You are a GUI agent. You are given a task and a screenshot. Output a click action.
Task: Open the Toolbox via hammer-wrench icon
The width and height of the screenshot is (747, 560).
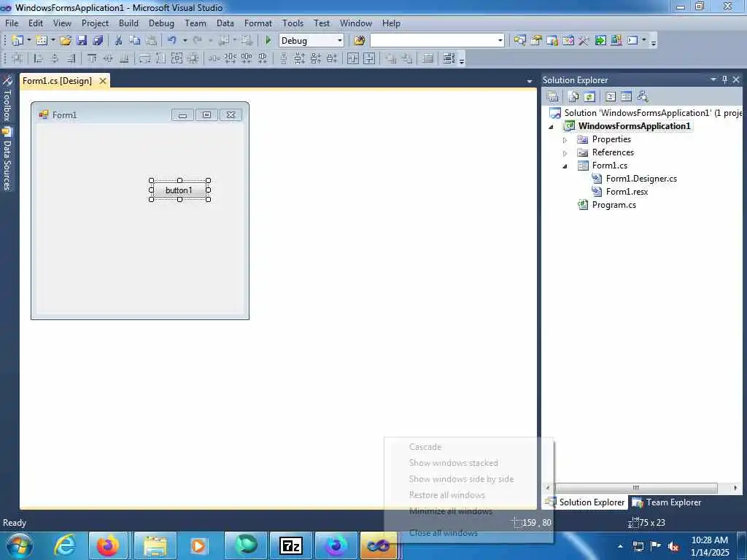click(584, 41)
